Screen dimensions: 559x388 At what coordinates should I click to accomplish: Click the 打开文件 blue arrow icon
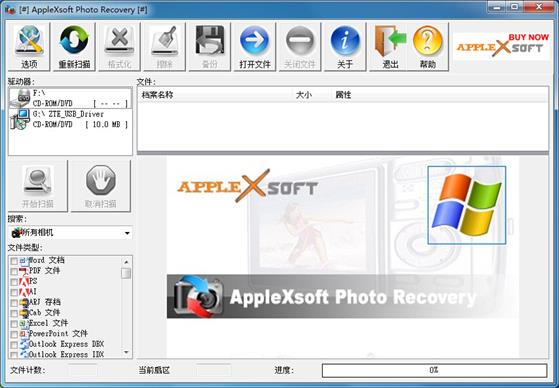255,47
